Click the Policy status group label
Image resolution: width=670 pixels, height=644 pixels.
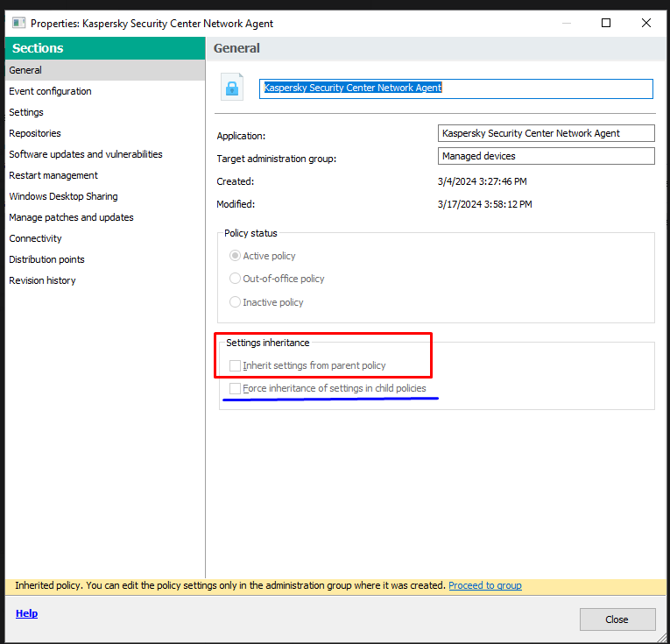click(250, 233)
